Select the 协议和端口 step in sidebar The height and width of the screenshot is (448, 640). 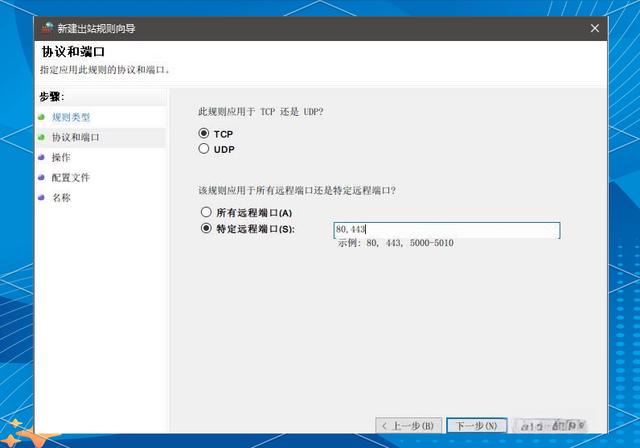pos(76,137)
